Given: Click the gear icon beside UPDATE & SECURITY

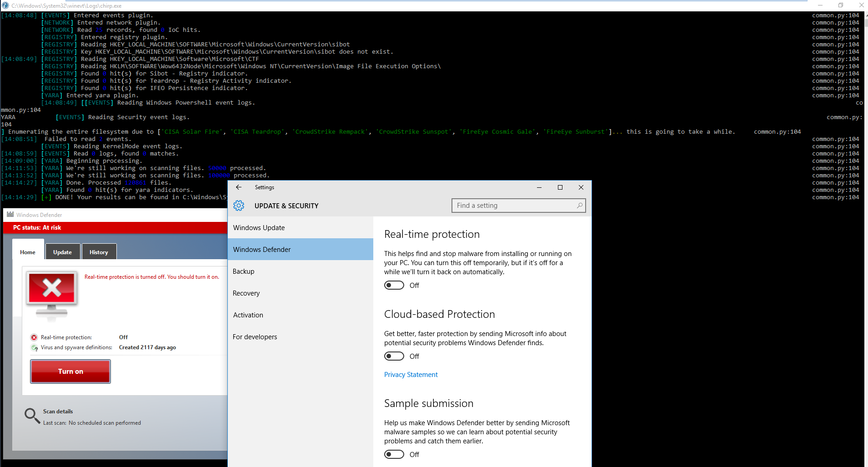Looking at the screenshot, I should tap(239, 205).
